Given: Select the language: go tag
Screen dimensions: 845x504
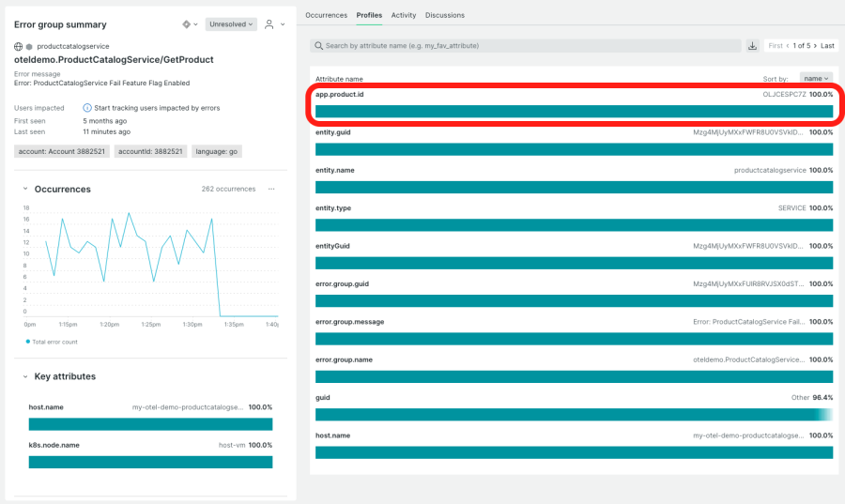Looking at the screenshot, I should click(x=217, y=151).
